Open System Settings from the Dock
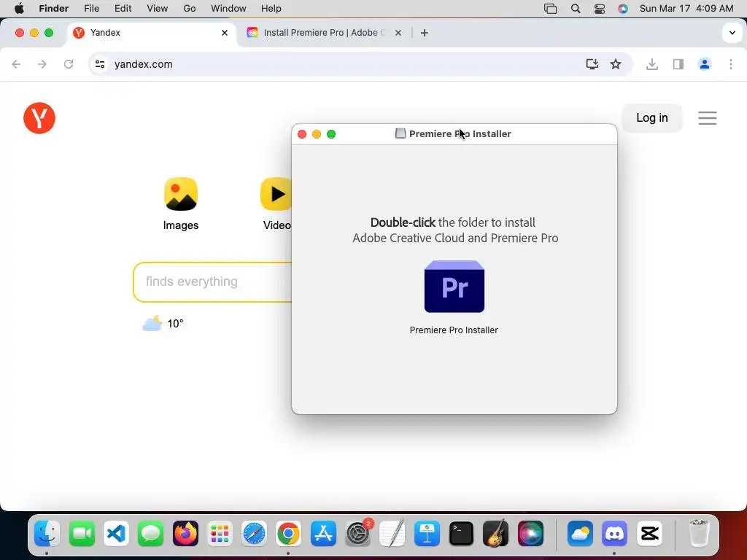Viewport: 747px width, 560px height. pyautogui.click(x=357, y=533)
